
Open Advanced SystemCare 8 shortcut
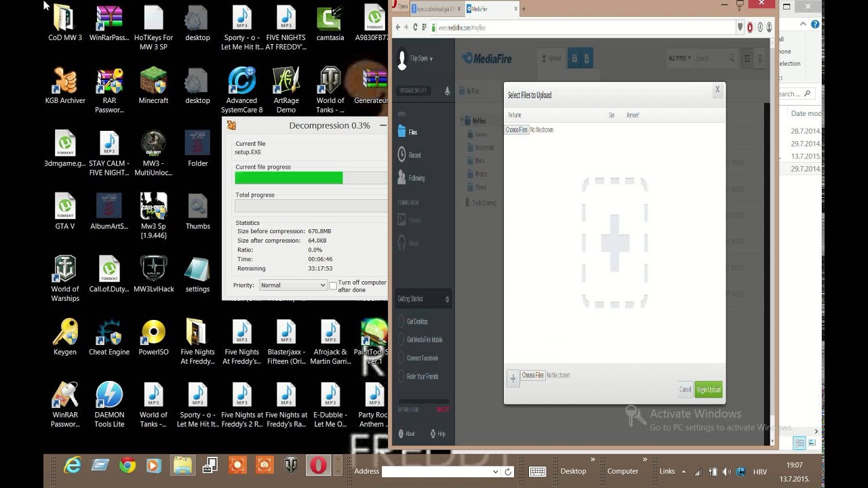pos(241,90)
